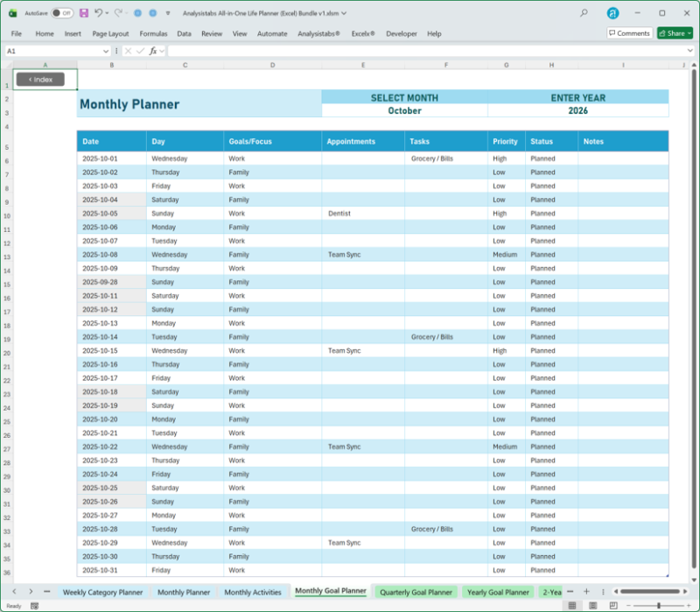Click the Page Break Preview icon
Image resolution: width=700 pixels, height=612 pixels.
pyautogui.click(x=613, y=605)
